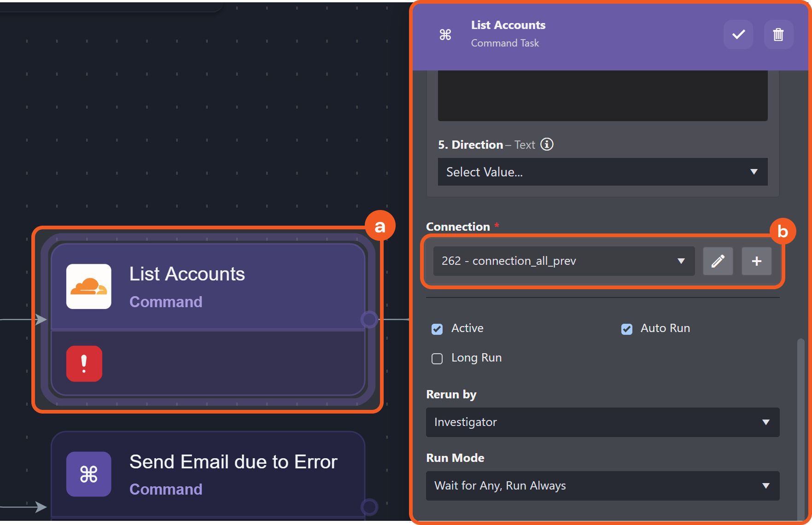Click the Cloudflare icon on List Accounts

click(x=89, y=286)
